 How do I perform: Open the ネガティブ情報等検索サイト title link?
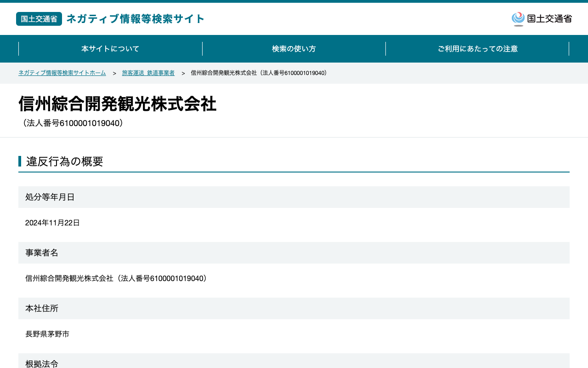point(136,19)
